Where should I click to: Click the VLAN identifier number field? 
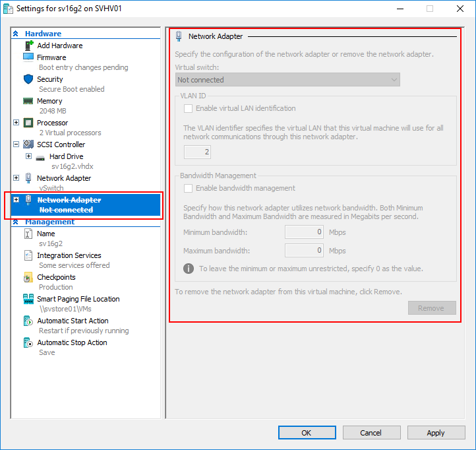click(197, 152)
